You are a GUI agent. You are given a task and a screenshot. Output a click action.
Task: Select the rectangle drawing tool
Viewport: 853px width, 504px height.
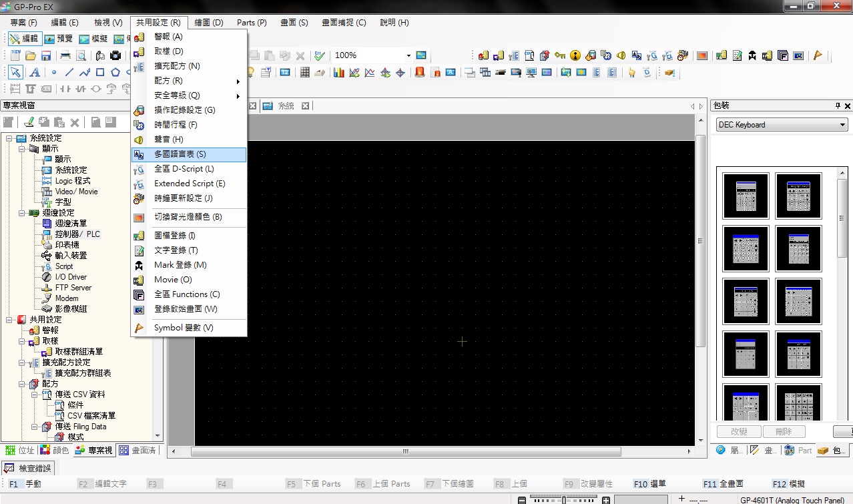coord(100,73)
